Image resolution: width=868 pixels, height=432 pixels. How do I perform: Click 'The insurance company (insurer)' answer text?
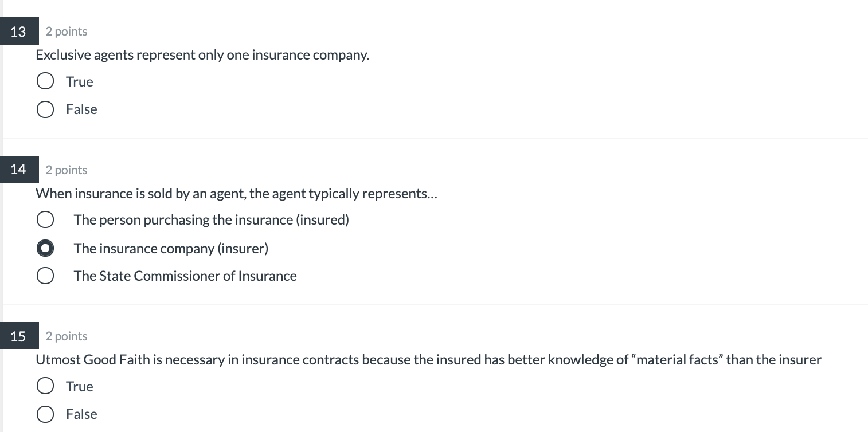coord(171,248)
